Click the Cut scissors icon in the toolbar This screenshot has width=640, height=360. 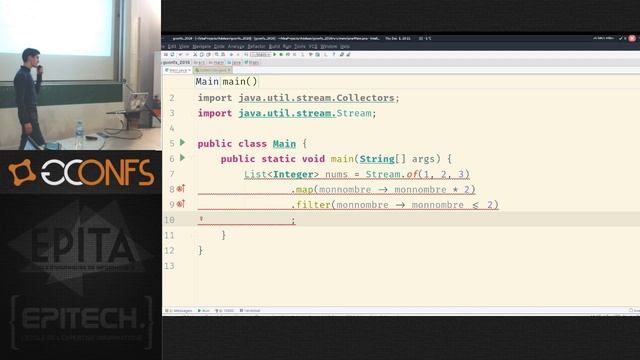coord(195,54)
